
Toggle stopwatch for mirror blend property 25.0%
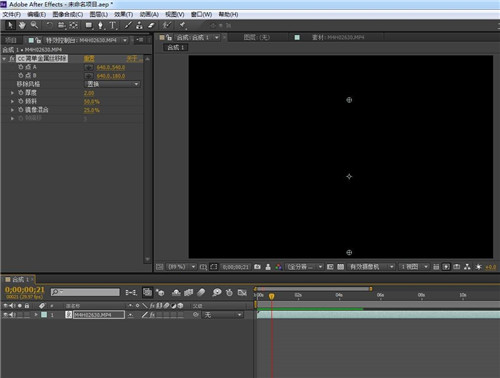pos(21,110)
